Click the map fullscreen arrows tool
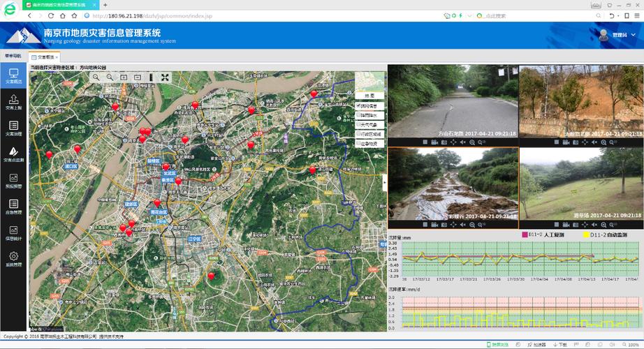The image size is (644, 349). tap(165, 77)
